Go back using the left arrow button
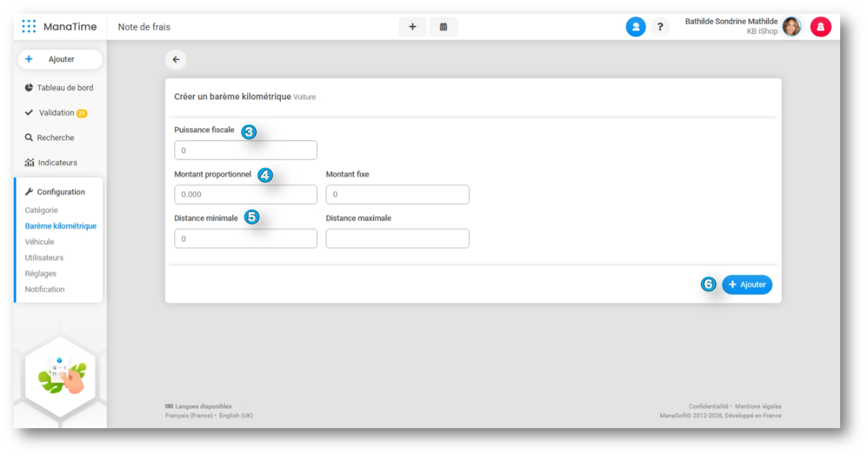 [x=176, y=60]
